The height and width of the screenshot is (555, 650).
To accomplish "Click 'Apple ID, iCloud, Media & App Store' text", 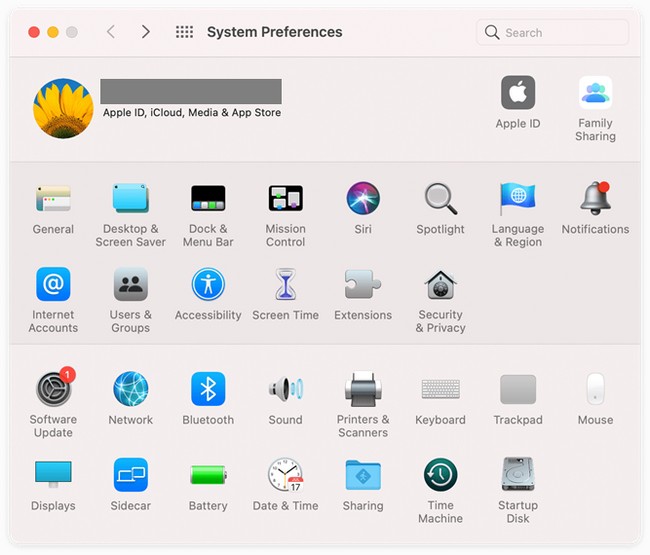I will tap(192, 113).
